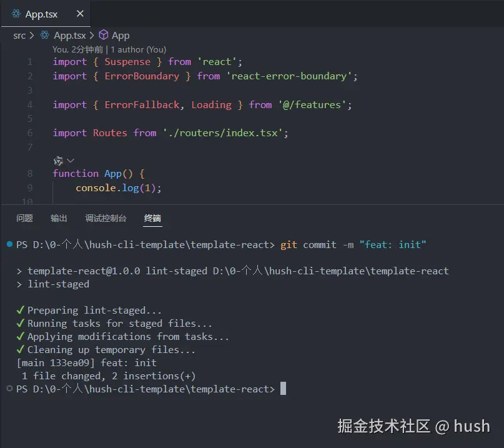Screen dimensions: 504x448
Task: Click the React icon on the App.tsx tab
Action: [x=17, y=13]
